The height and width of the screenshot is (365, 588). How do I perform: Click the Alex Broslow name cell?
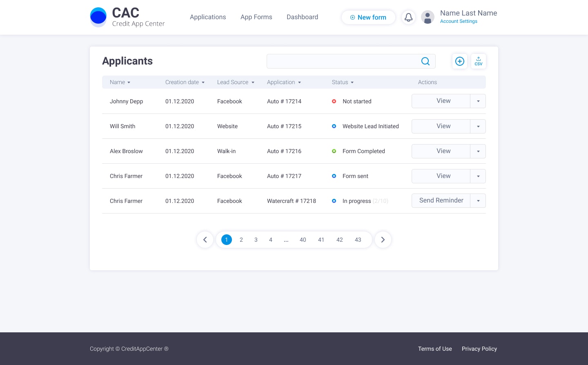click(x=126, y=151)
